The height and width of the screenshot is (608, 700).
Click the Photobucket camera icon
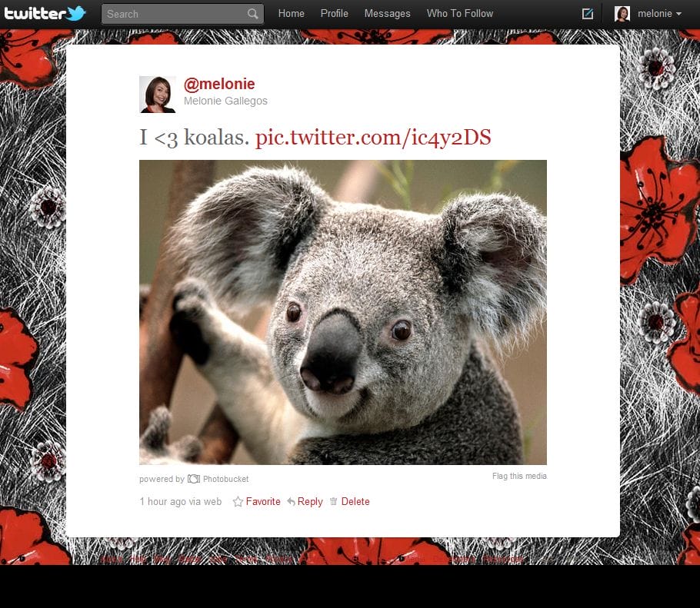(192, 479)
